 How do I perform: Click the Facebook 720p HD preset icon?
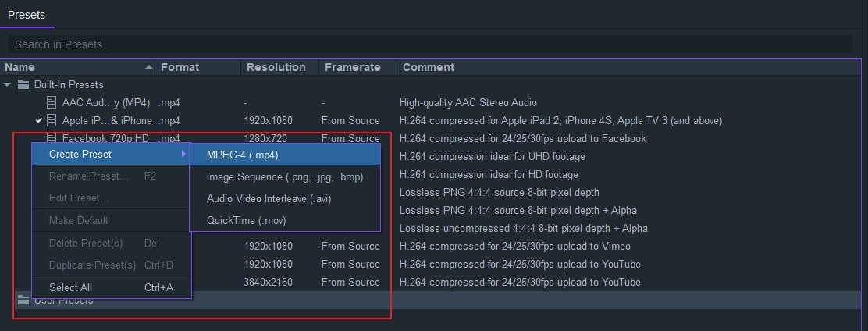[x=52, y=138]
